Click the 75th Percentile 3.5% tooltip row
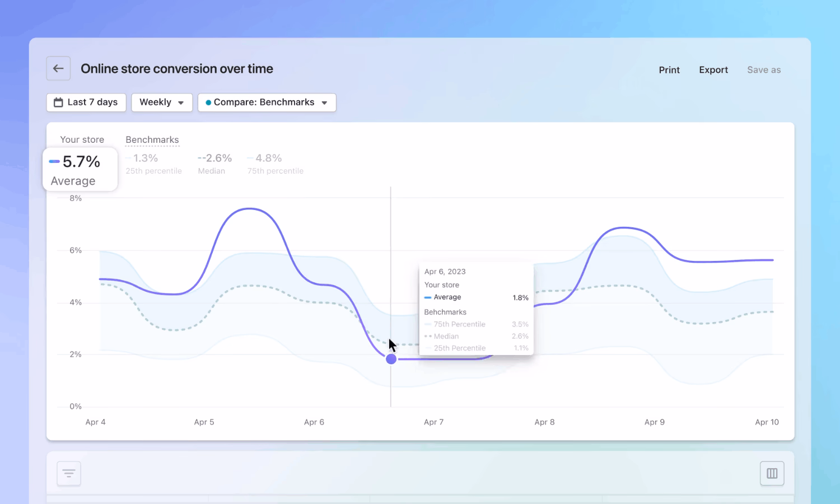Viewport: 840px width, 504px height. (x=477, y=324)
